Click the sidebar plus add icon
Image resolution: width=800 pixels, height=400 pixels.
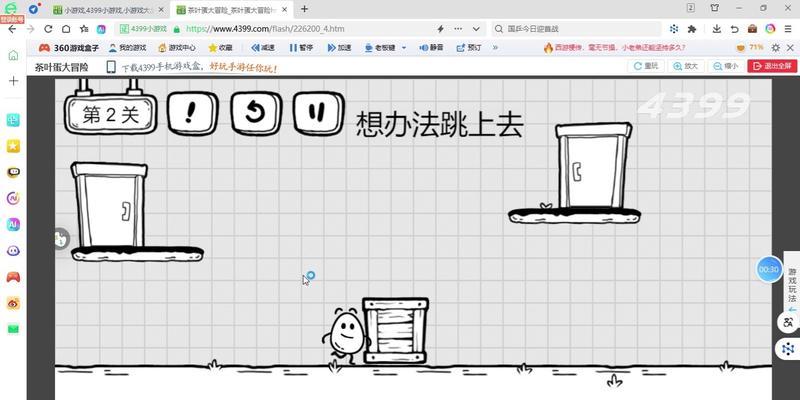click(x=13, y=81)
